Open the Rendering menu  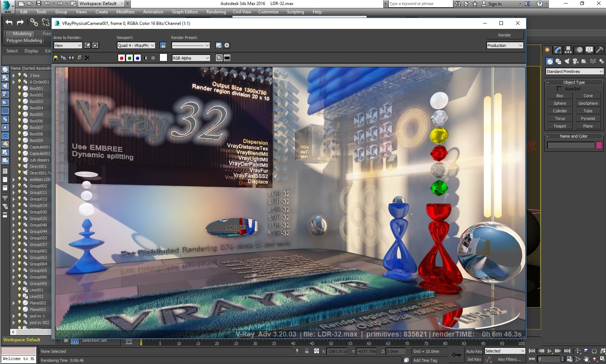tap(216, 12)
